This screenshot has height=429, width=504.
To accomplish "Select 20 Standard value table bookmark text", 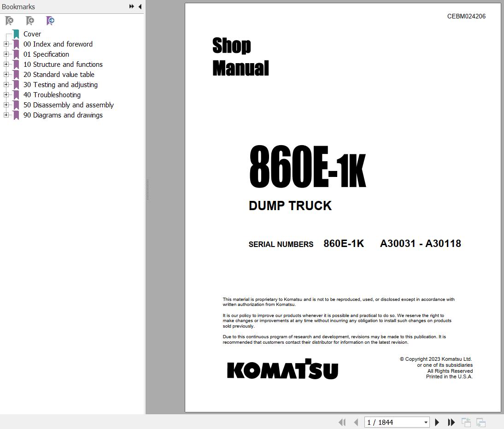I will 59,74.
